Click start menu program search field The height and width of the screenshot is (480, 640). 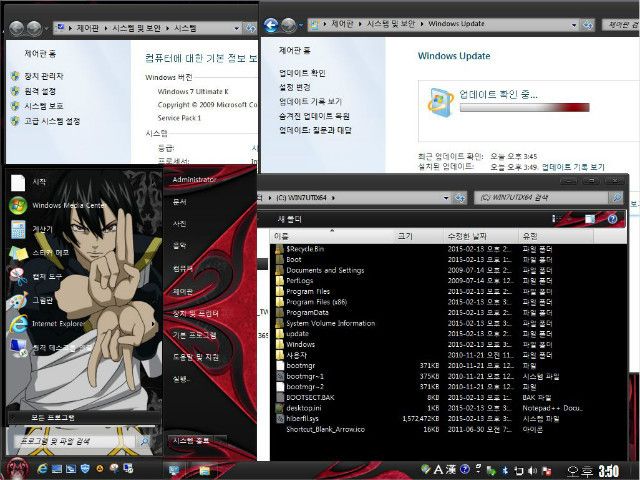pos(73,441)
